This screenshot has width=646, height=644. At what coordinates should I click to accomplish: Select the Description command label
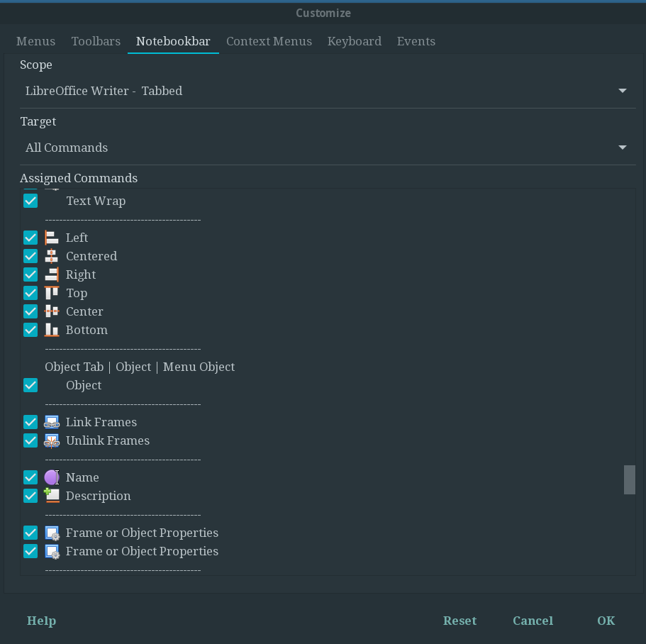pos(99,496)
